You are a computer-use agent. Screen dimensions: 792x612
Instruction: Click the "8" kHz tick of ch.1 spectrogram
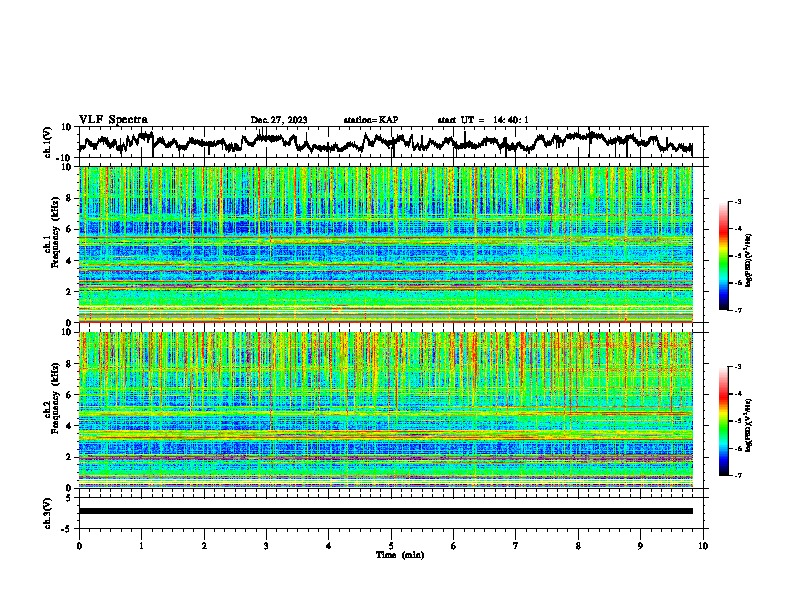[x=70, y=198]
